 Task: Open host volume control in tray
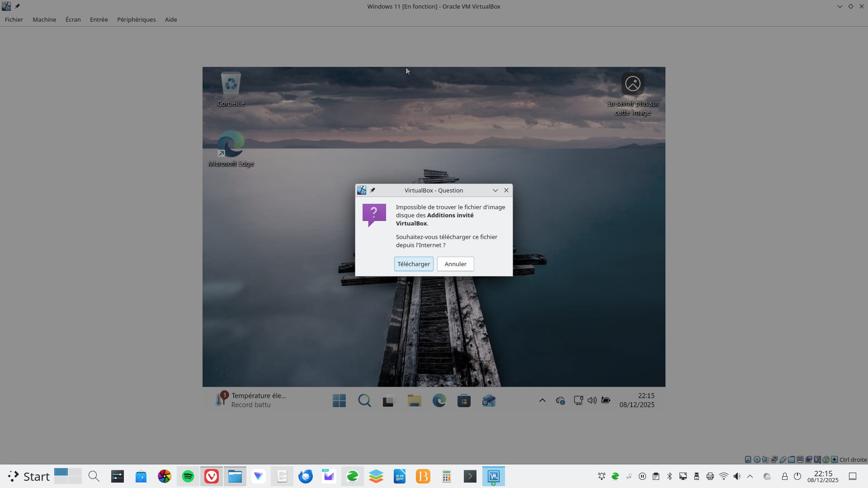click(737, 476)
